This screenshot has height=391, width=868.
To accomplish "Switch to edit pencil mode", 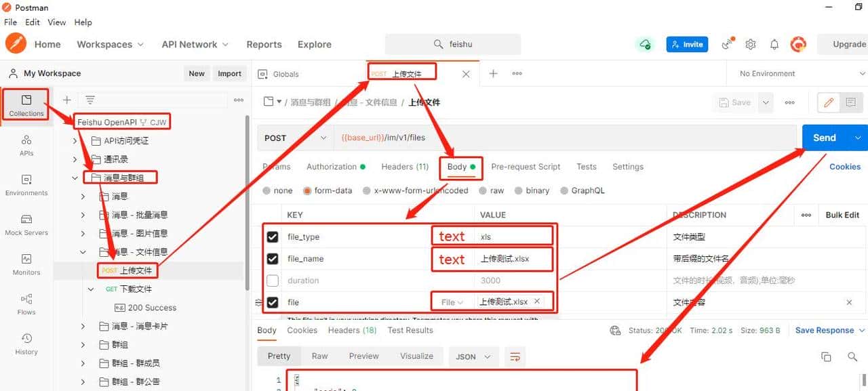I will coord(829,102).
